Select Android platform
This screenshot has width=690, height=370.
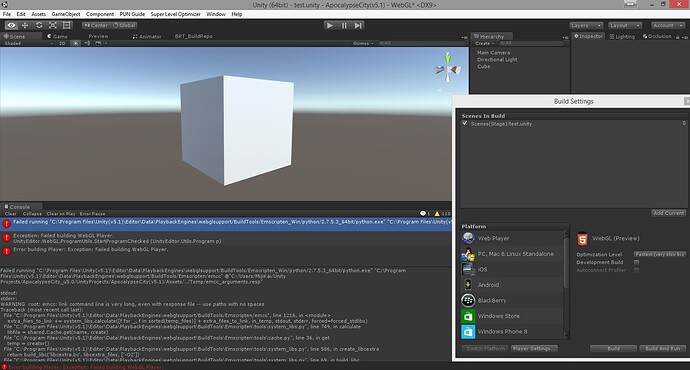[512, 285]
